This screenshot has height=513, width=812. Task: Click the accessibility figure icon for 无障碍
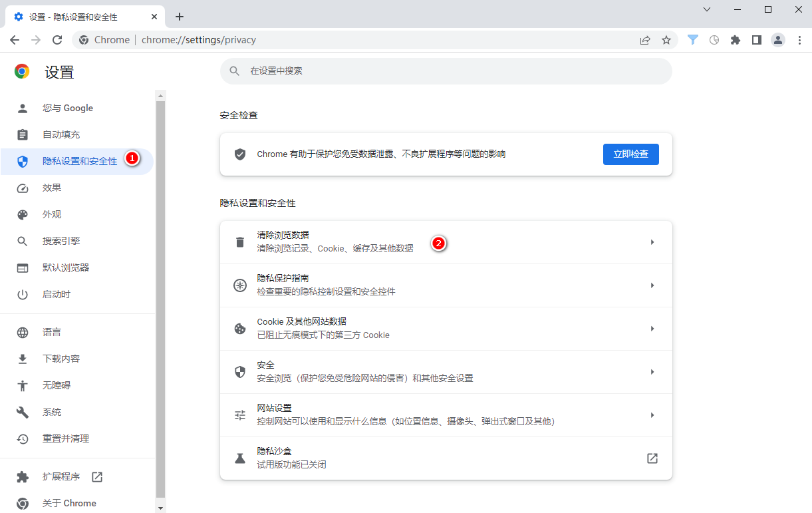[23, 385]
